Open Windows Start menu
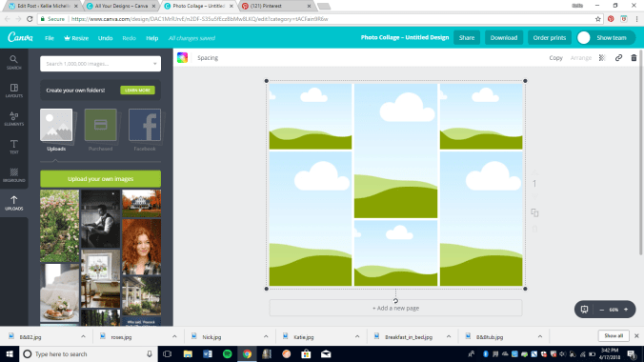 (x=10, y=353)
